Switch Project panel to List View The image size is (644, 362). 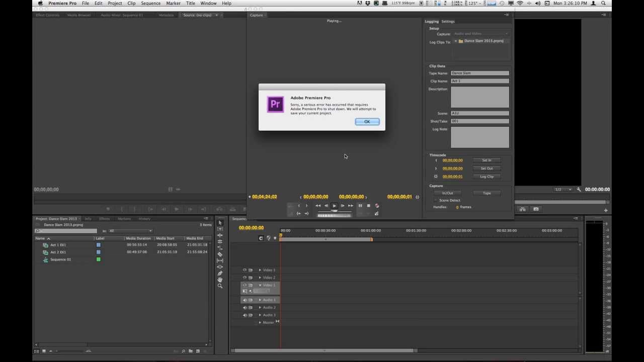click(x=37, y=351)
